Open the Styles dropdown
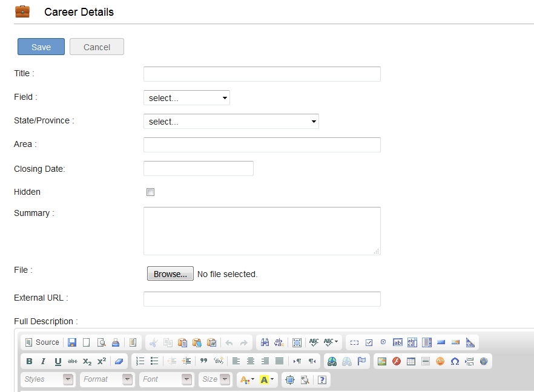The height and width of the screenshot is (392, 534). coord(48,379)
